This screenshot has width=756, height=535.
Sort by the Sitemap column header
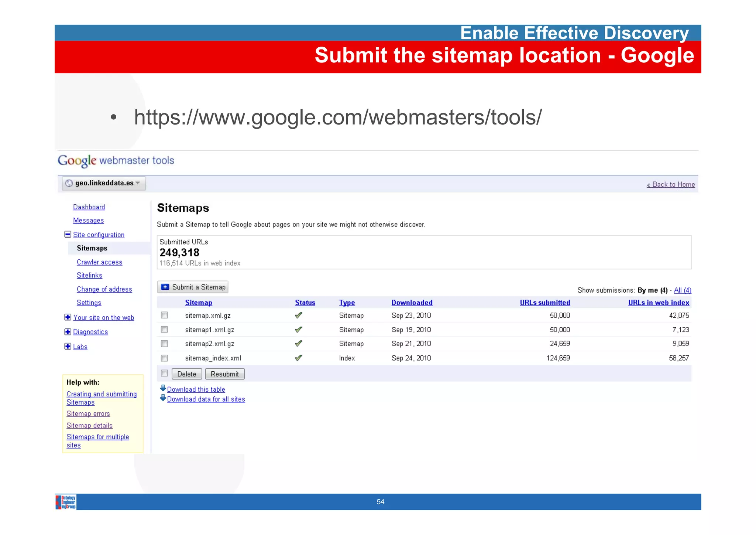(x=199, y=303)
